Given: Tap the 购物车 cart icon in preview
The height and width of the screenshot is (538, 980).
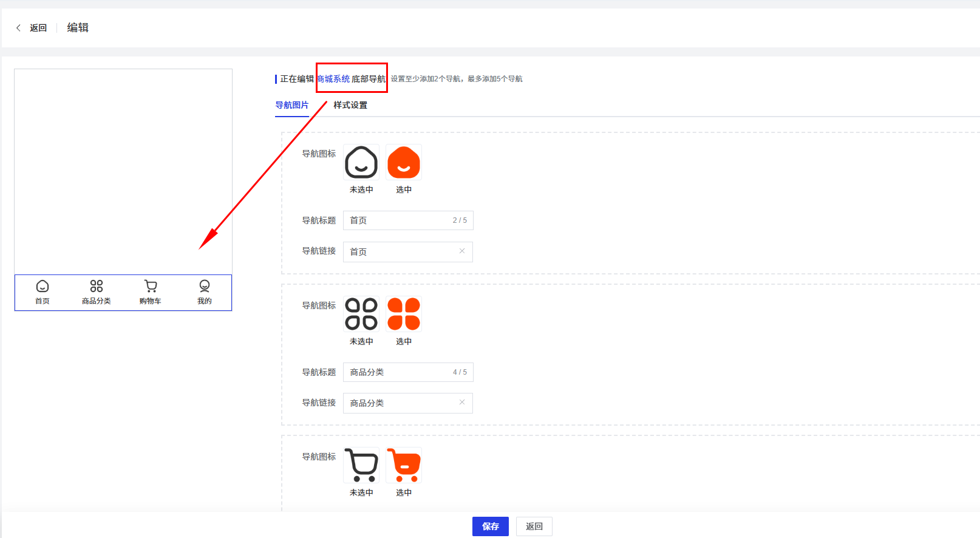Looking at the screenshot, I should coord(151,286).
